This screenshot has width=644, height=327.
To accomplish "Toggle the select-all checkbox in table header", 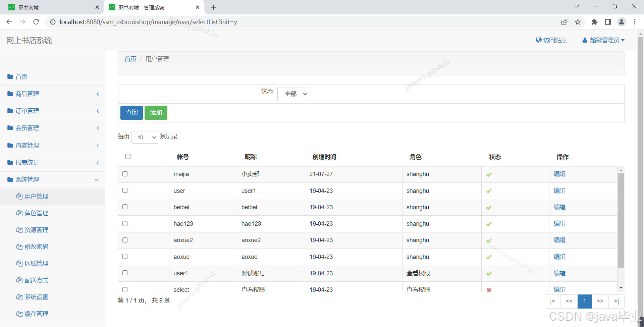I will coord(128,156).
